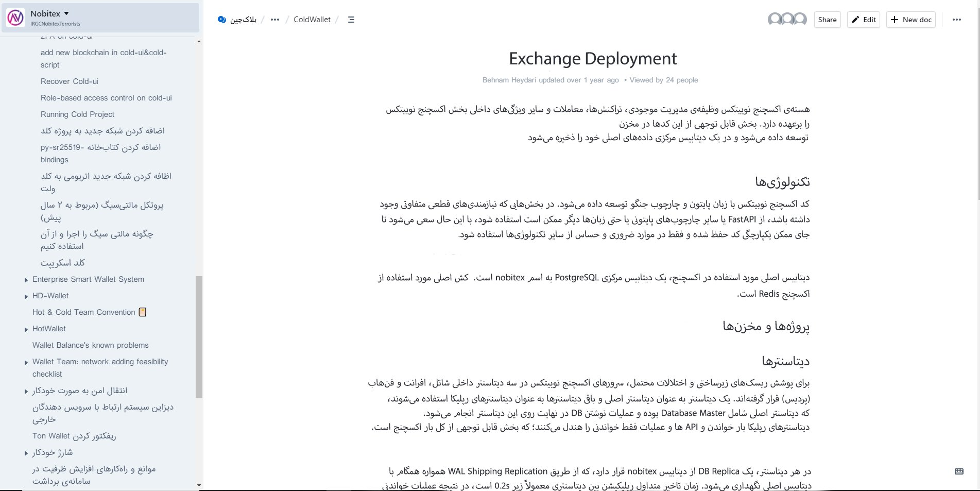Click the blue breadcrumb space icon

(222, 20)
